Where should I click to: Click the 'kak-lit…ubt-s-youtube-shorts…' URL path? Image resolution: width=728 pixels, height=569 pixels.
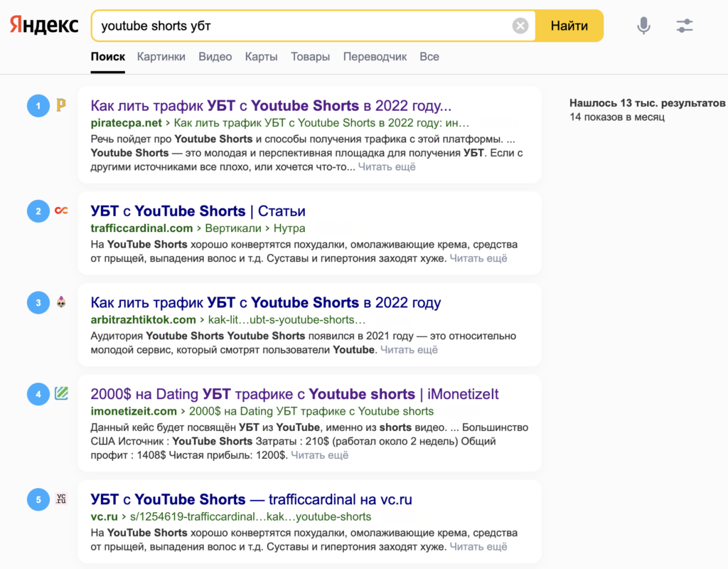(x=287, y=320)
